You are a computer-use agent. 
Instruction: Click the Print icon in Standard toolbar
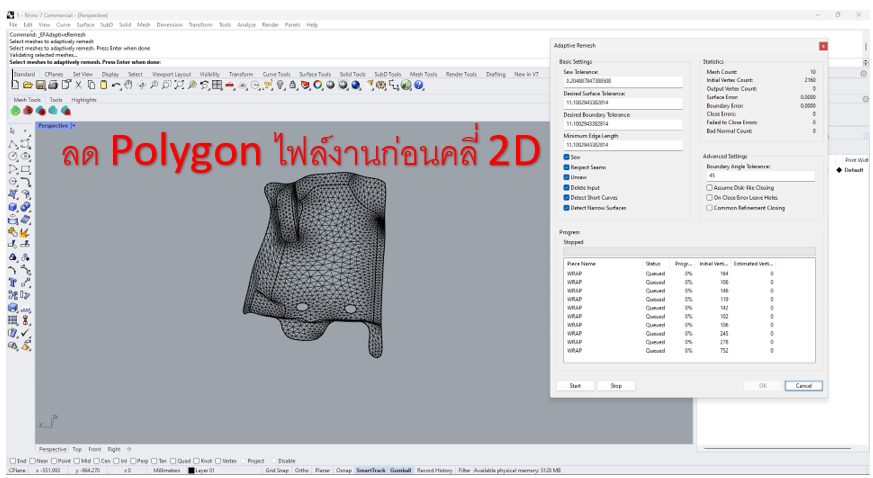(x=52, y=86)
